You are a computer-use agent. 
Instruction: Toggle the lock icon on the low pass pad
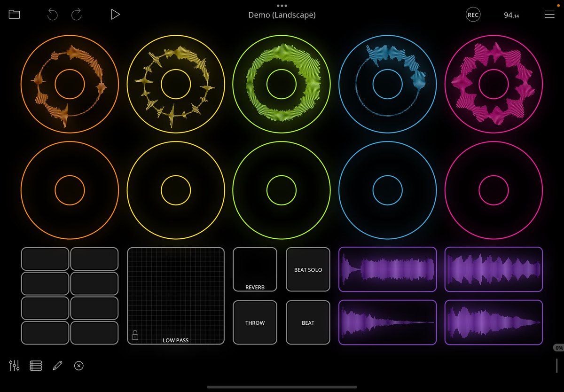point(135,335)
